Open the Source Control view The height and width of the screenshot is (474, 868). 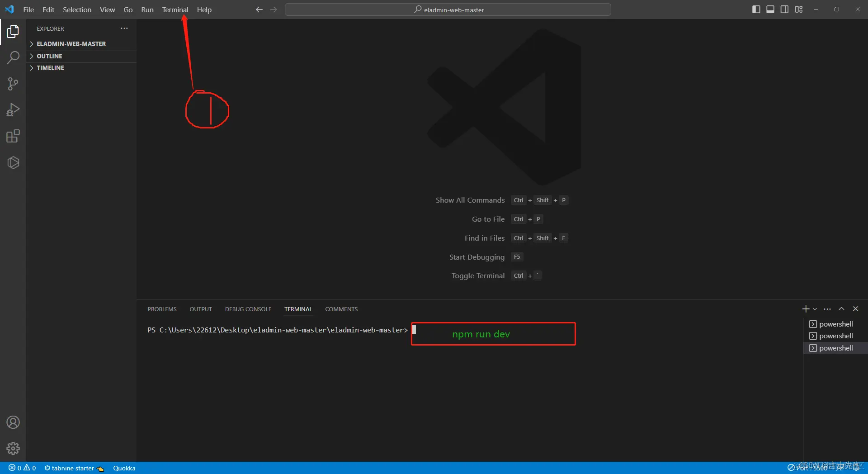coord(13,84)
